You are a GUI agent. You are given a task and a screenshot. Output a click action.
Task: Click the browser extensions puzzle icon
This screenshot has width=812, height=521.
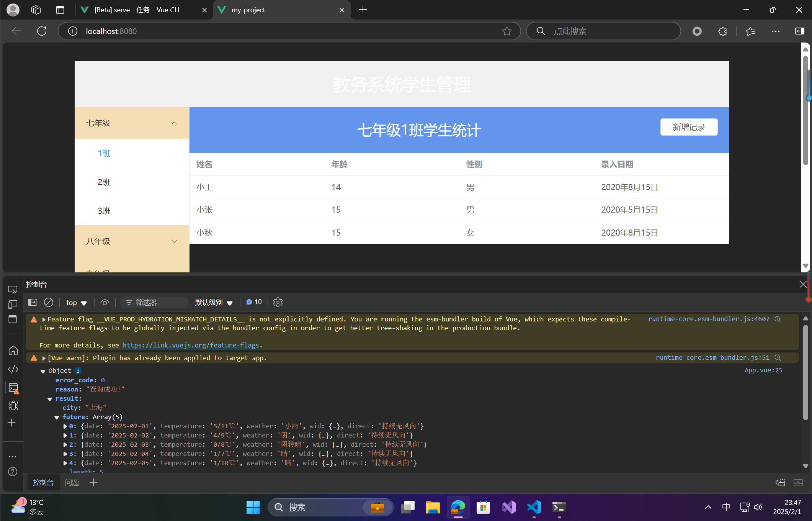(x=722, y=31)
